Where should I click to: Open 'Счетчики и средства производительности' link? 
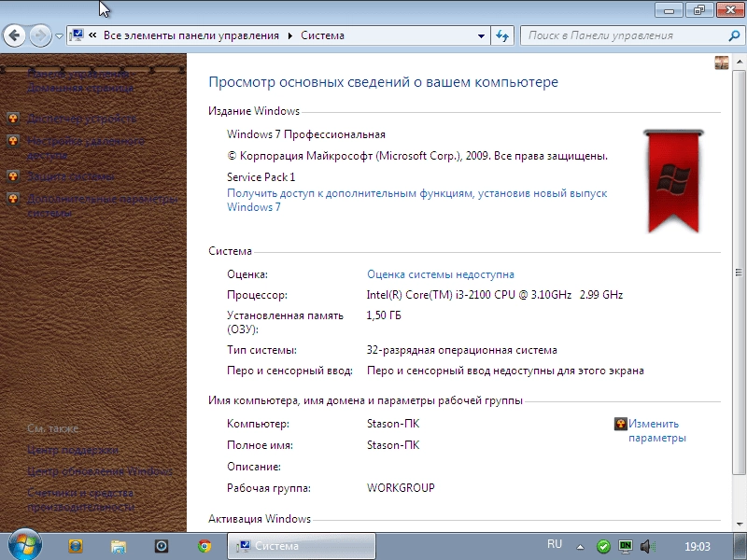80,499
